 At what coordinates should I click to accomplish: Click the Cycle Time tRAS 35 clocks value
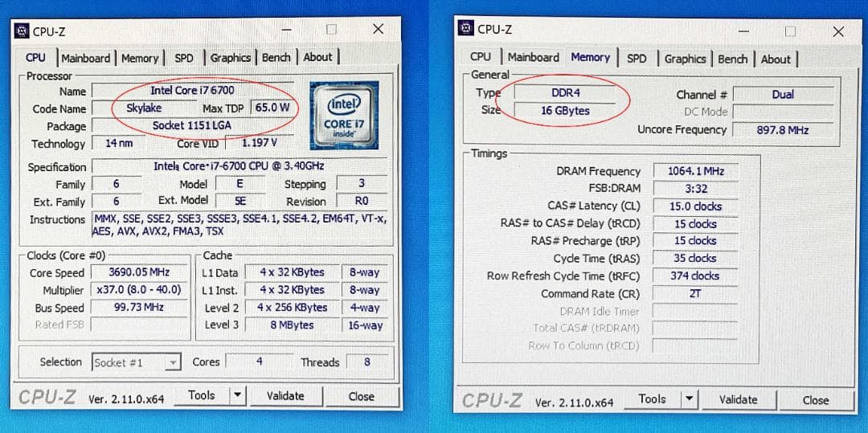click(695, 258)
